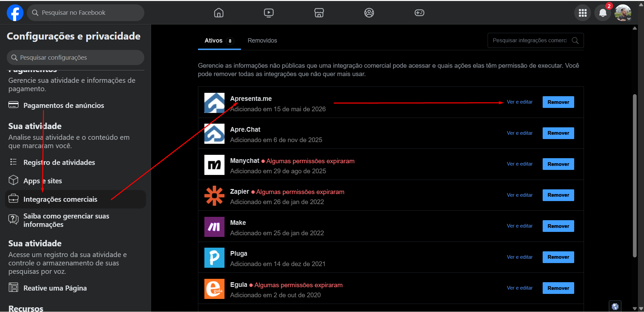Screen dimensions: 644x312
Task: Remove the Zapier integration
Action: (558, 195)
